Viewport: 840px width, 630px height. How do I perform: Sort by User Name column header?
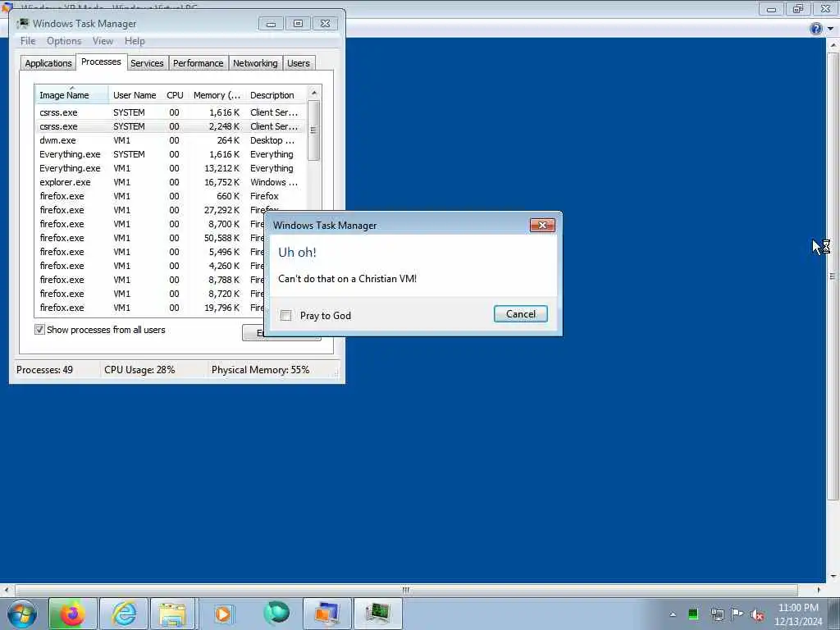point(135,95)
